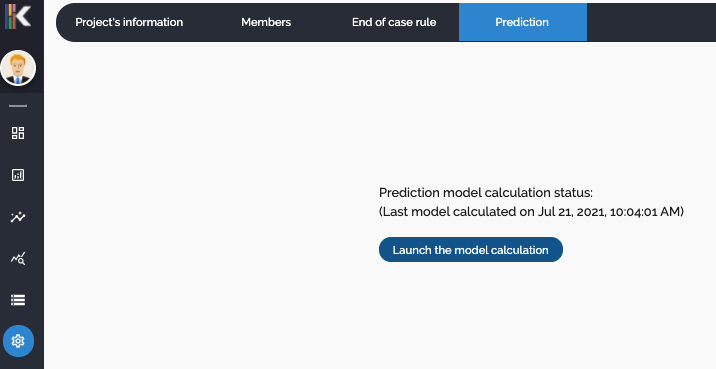
Task: Click the Prediction model calculation status text
Action: 486,193
